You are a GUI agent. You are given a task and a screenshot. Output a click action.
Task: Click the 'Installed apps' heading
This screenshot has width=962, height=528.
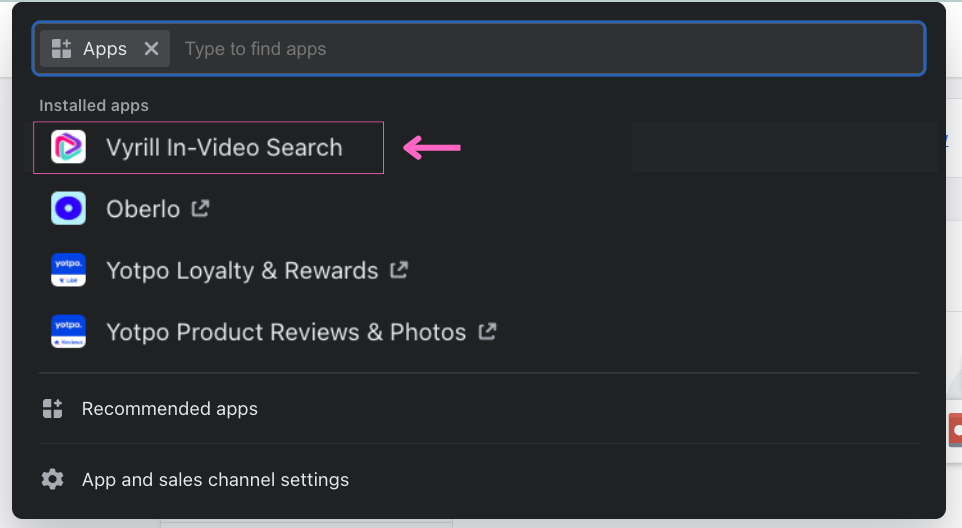coord(94,105)
